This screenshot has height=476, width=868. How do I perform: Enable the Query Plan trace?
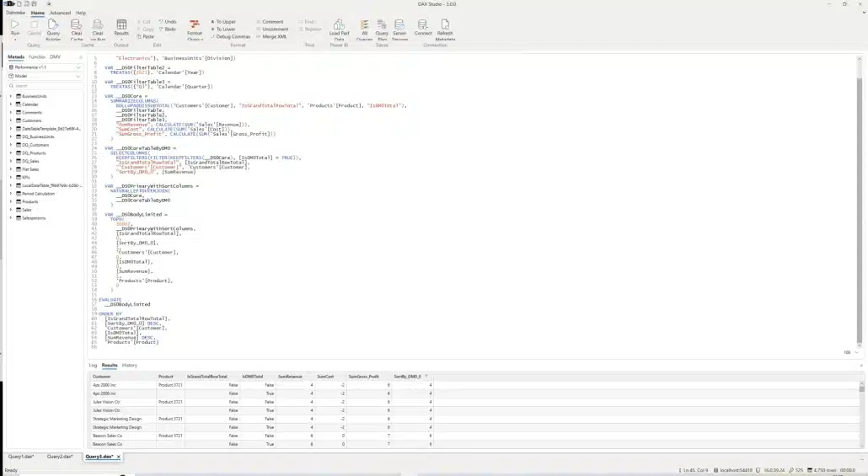click(382, 28)
